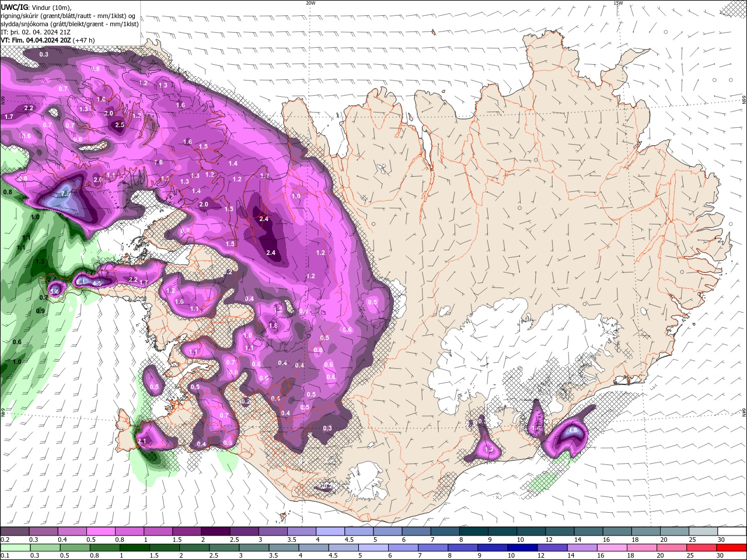Click the '(+47 h)' forecast offset text
Image resolution: width=747 pixels, height=560 pixels.
(82, 40)
